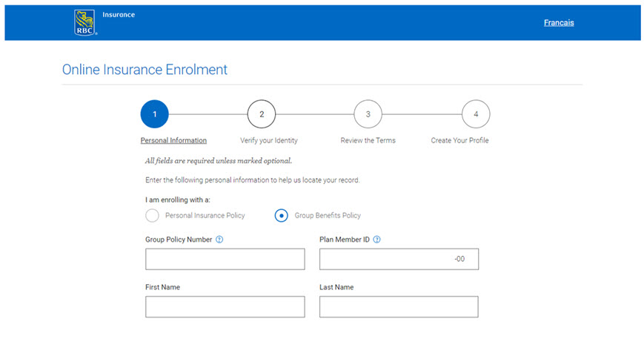Switch language via the Francais link
644x339 pixels.
coord(559,22)
